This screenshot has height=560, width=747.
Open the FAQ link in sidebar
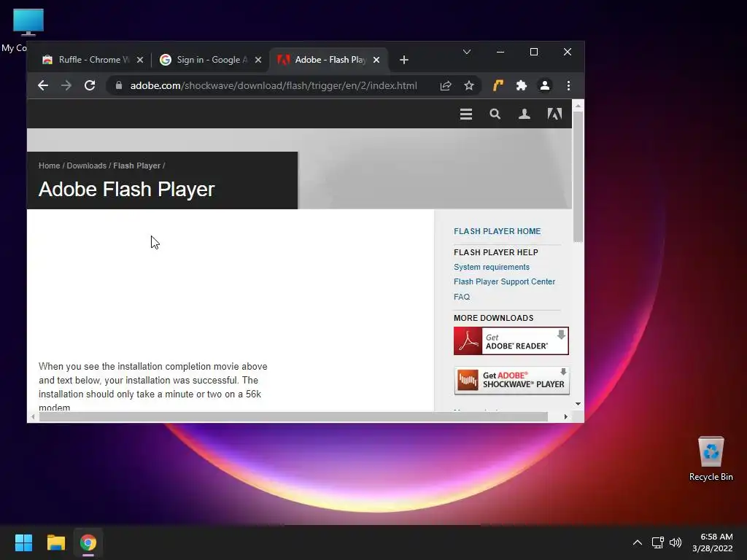[461, 297]
